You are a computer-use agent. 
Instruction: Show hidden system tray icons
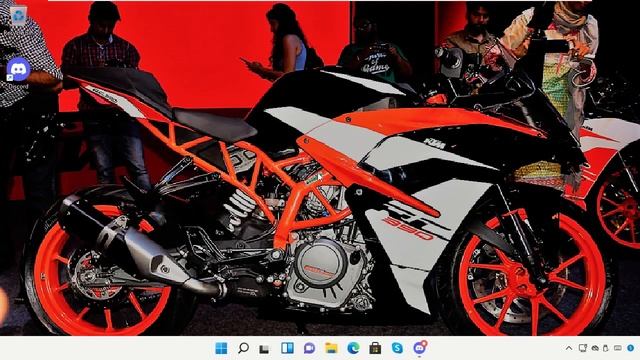click(569, 348)
